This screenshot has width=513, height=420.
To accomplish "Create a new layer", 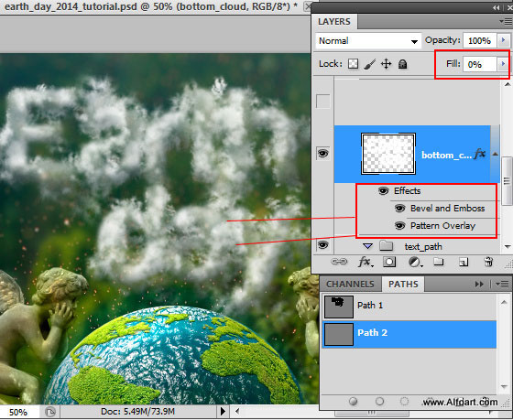I will (x=464, y=262).
